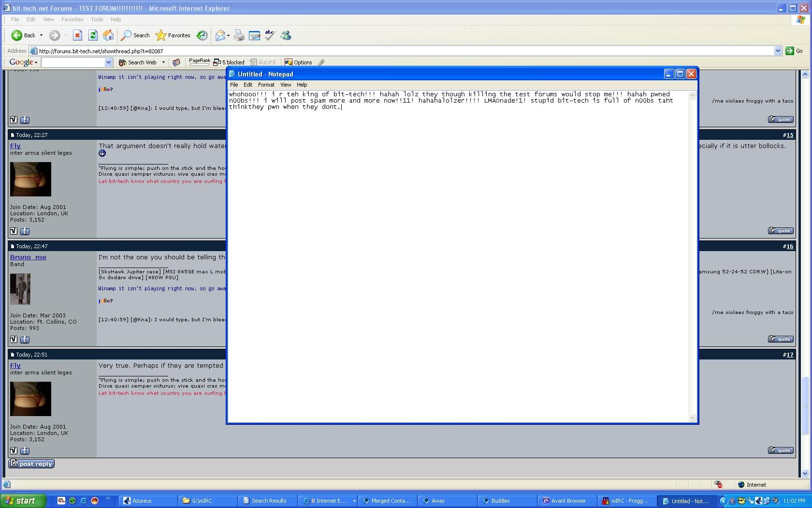
Task: Click the PageRank indicator
Action: [x=199, y=61]
